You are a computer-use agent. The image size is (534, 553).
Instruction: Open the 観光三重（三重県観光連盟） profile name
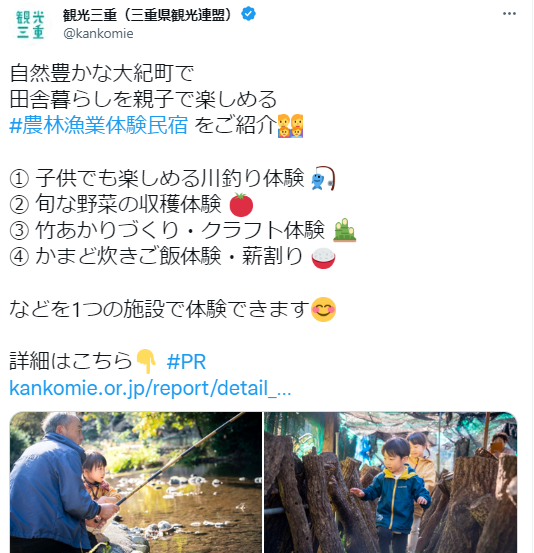tap(147, 14)
